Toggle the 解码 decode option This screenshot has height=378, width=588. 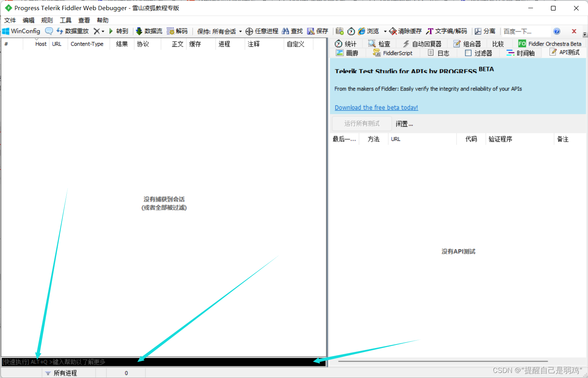(x=177, y=31)
